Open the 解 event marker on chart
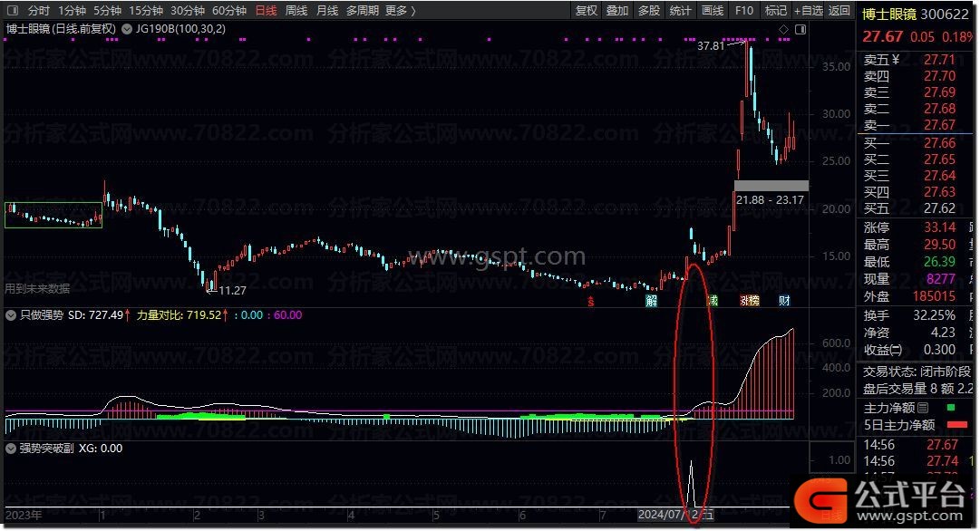This screenshot has height=531, width=980. pyautogui.click(x=651, y=301)
